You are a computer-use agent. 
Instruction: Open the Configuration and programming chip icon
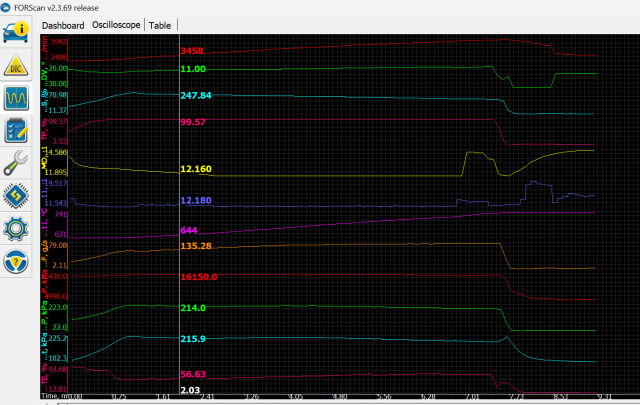[x=18, y=196]
